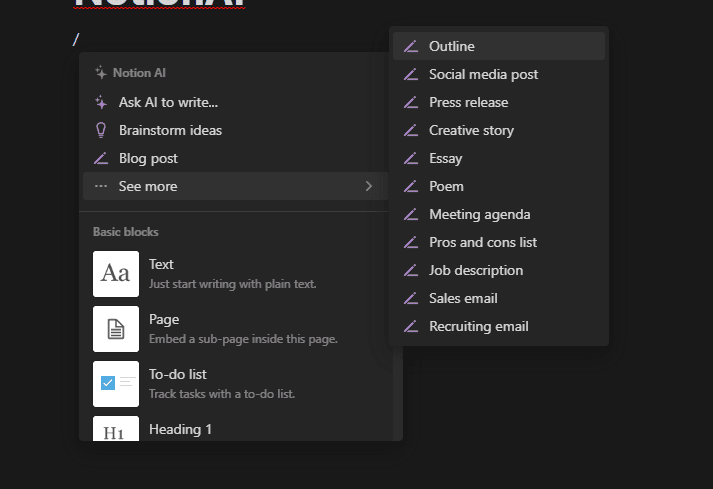Open the See more menu entry
This screenshot has width=713, height=489.
pyautogui.click(x=236, y=186)
